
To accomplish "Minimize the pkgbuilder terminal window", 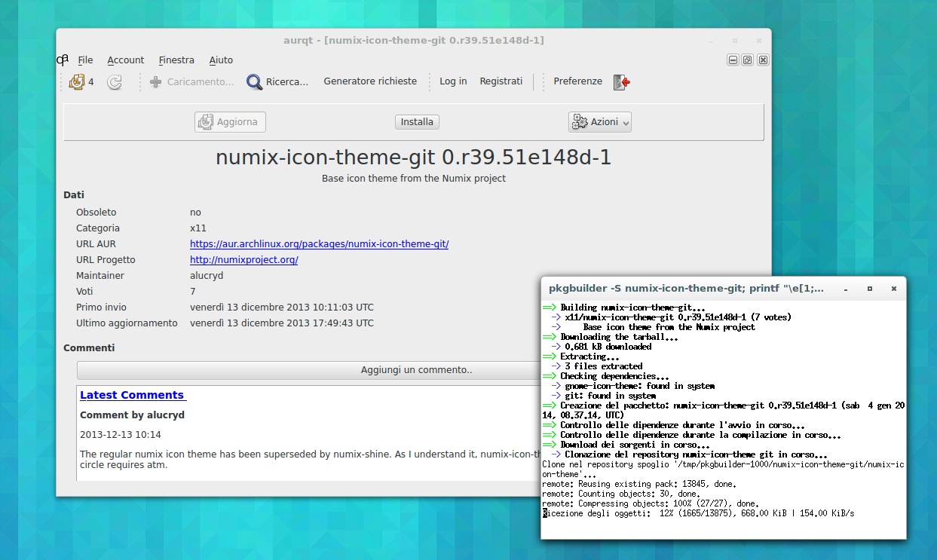I will point(846,288).
